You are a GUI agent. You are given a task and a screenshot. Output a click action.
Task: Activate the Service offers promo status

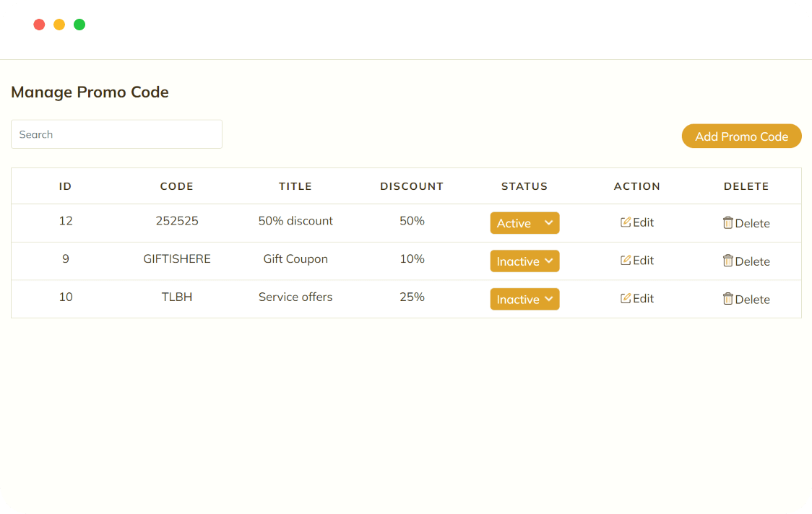[x=524, y=298]
